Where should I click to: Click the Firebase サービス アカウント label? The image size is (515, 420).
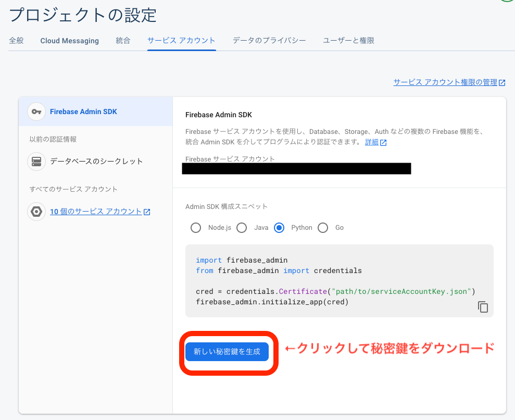230,159
